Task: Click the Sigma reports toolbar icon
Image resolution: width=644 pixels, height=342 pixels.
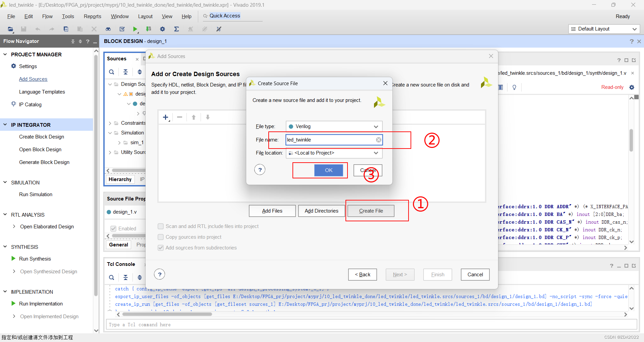Action: point(176,29)
